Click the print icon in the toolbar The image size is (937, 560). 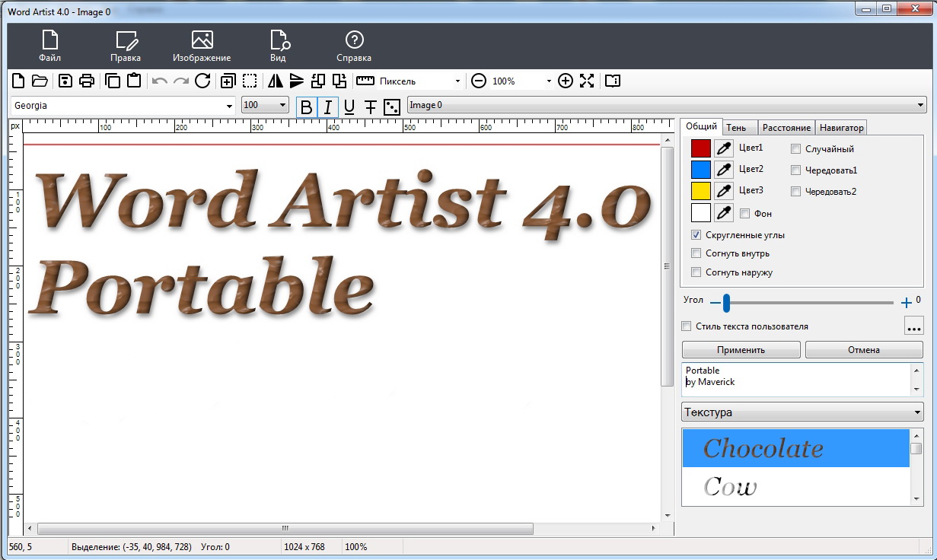coord(87,81)
